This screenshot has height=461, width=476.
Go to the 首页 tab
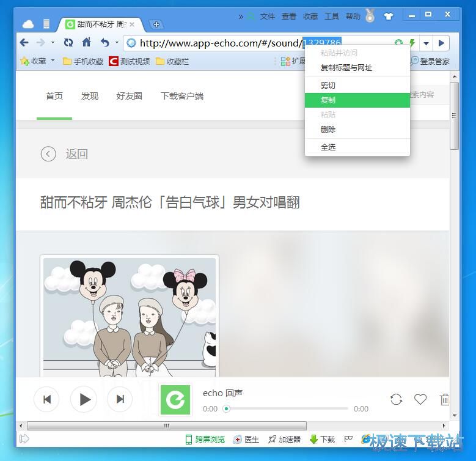[54, 96]
